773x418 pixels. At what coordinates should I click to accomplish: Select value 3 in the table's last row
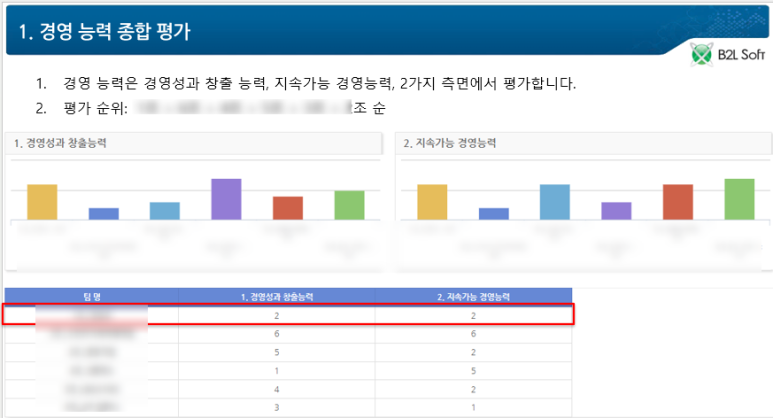(x=275, y=406)
